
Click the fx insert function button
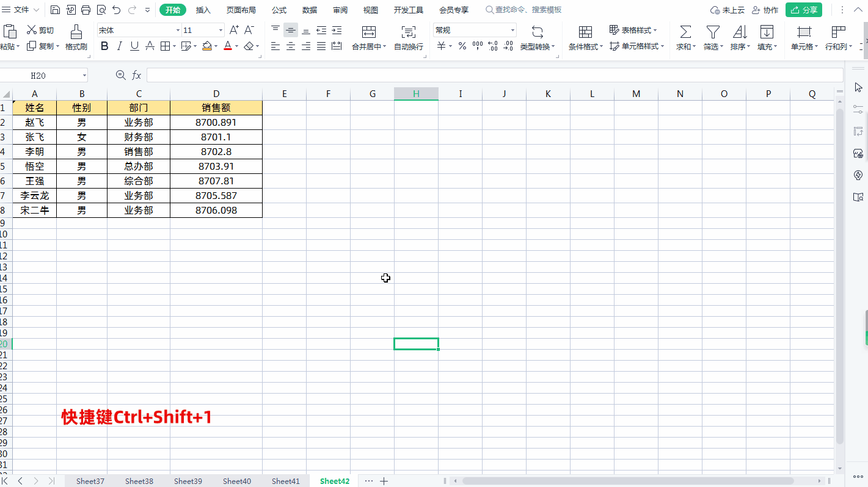[137, 75]
